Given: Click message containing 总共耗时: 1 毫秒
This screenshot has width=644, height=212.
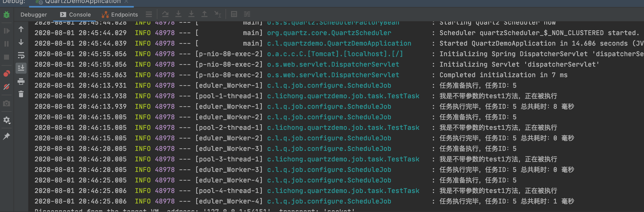Looking at the screenshot, I should pyautogui.click(x=507, y=201).
